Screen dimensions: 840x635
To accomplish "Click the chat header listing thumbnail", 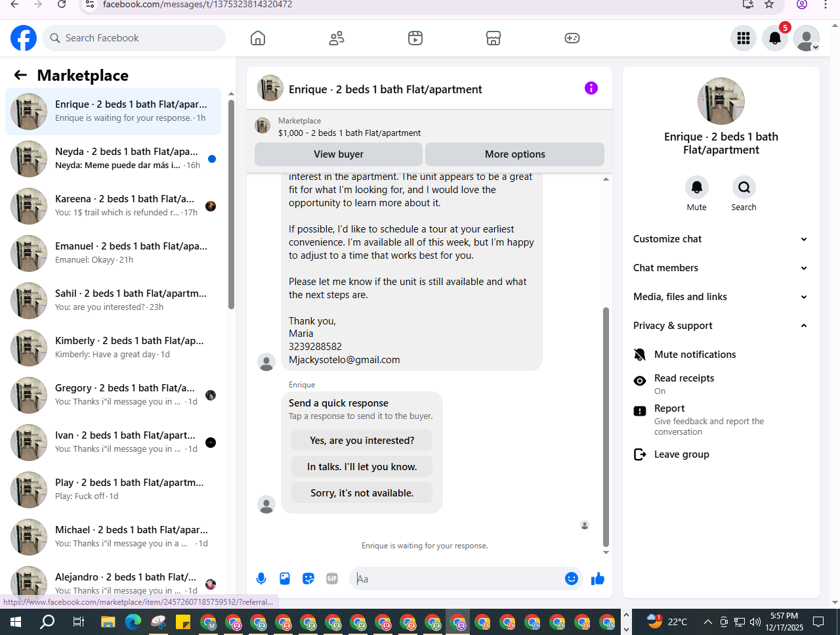I will pos(270,88).
